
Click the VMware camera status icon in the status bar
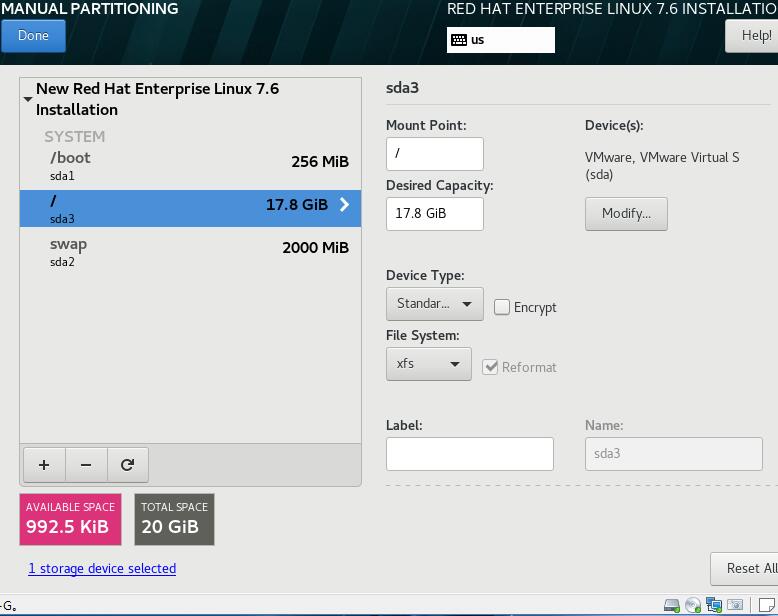click(x=735, y=605)
